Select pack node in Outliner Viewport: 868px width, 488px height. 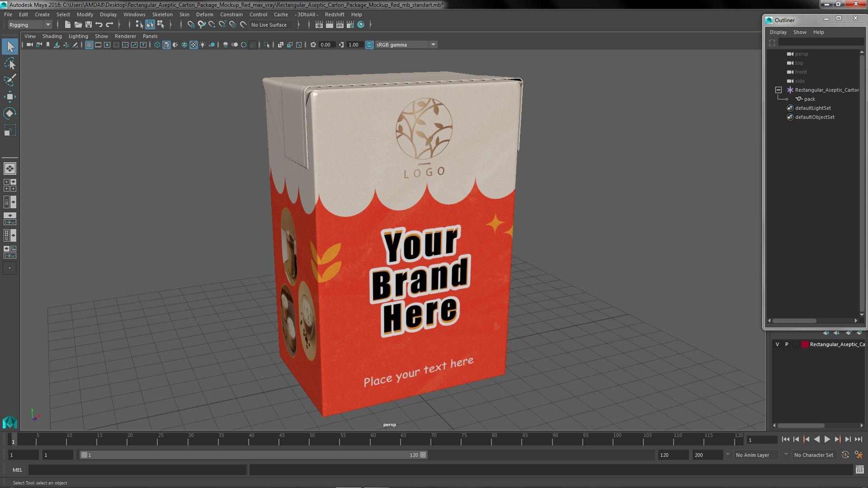coord(809,99)
